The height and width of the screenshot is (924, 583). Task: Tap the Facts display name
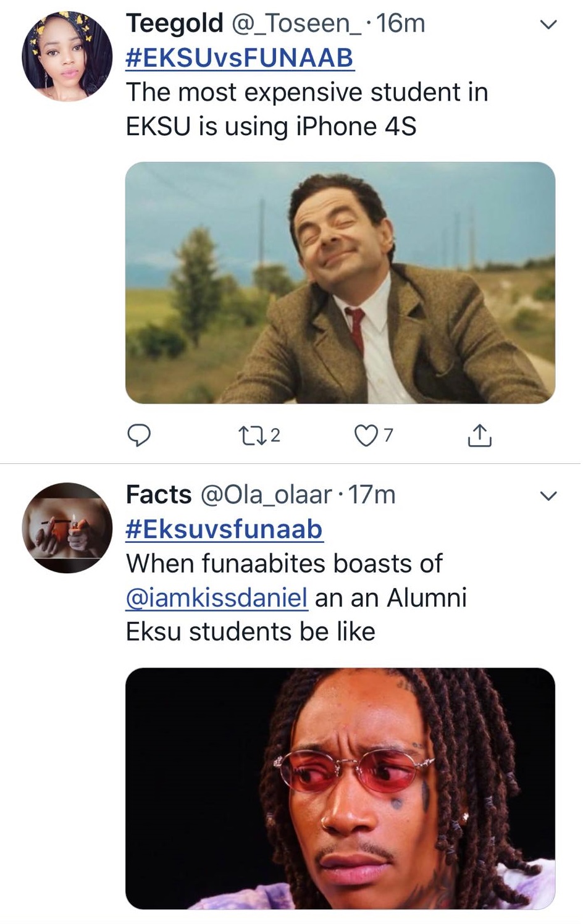pos(159,495)
